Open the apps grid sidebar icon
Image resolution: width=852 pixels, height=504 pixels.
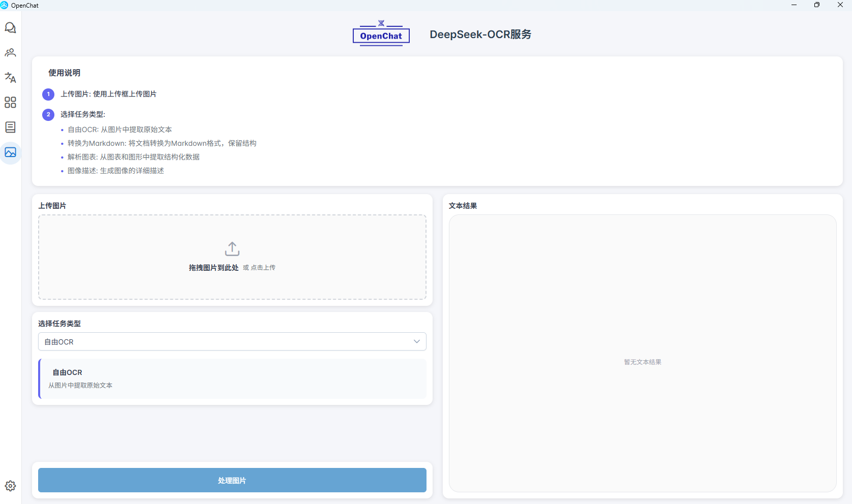click(x=10, y=102)
